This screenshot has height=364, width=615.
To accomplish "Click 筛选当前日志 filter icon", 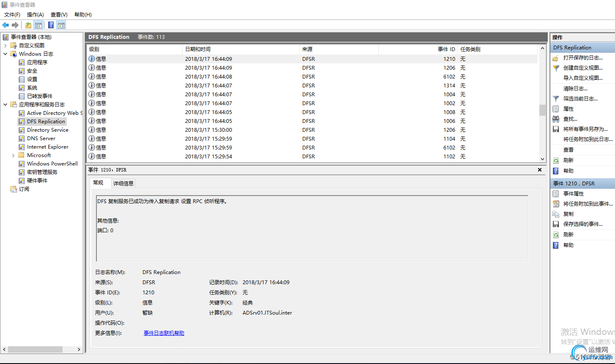I will [556, 99].
